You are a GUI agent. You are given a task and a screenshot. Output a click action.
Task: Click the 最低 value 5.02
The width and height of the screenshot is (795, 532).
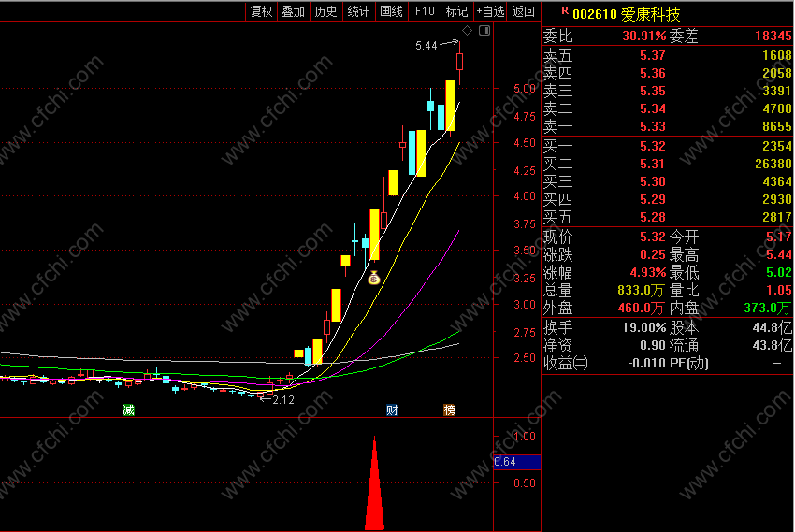click(x=778, y=272)
